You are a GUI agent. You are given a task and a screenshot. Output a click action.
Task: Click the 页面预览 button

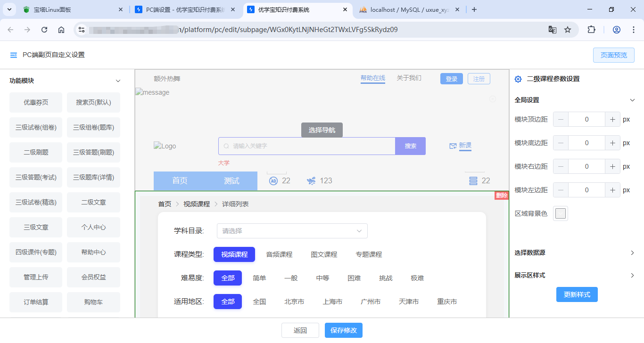(x=613, y=55)
